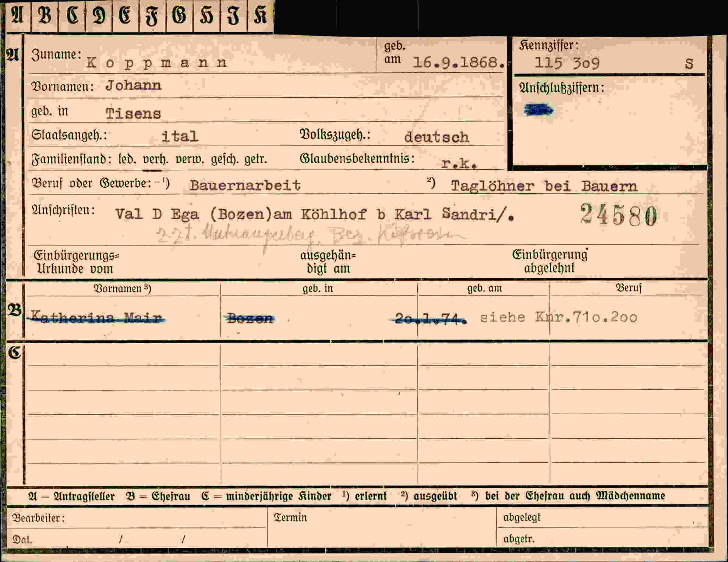Click the struck-through name 'Katherina Mair'

coord(96,317)
